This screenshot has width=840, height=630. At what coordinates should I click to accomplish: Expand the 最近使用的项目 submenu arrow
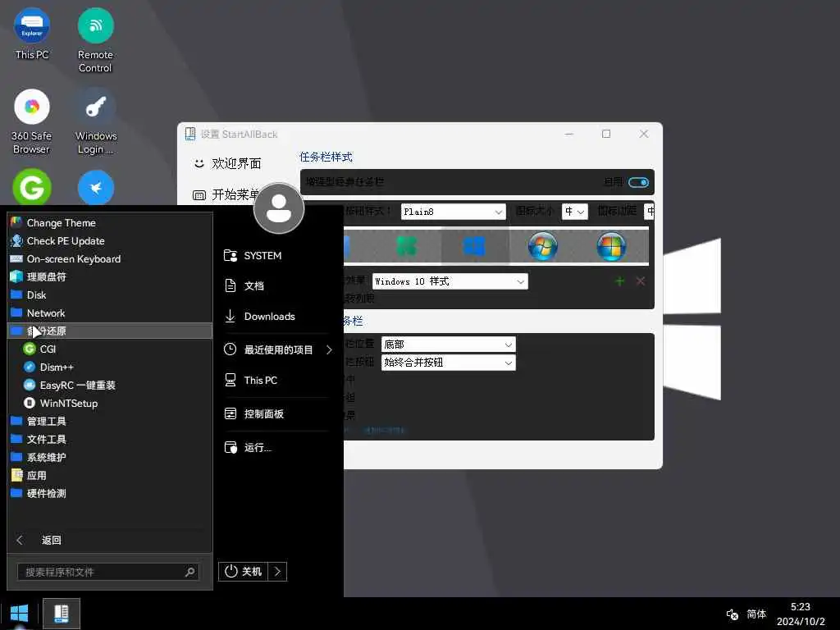pos(329,349)
